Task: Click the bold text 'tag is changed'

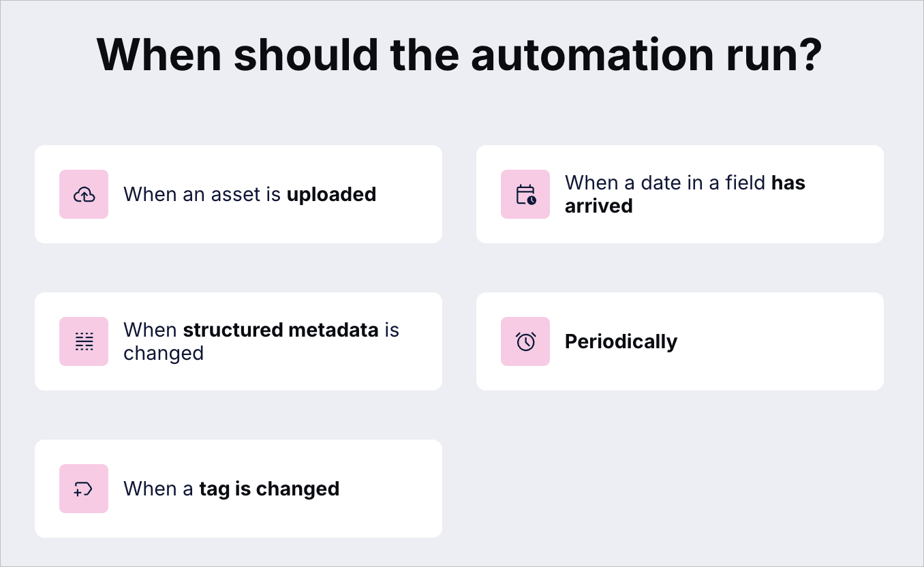Action: coord(269,489)
